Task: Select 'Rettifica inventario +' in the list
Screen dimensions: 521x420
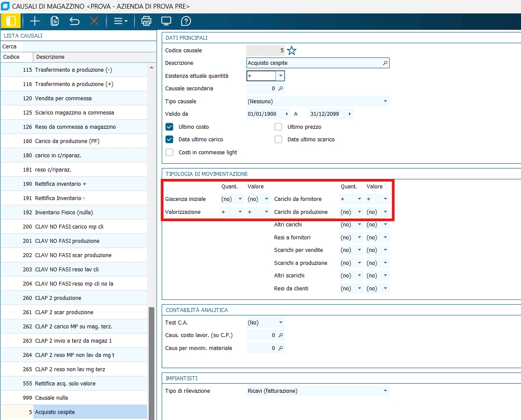Action: [x=61, y=184]
